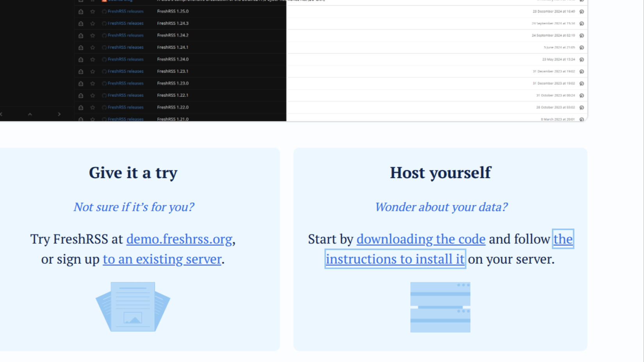Select article title 'FreshRSS 1.23.0'
The height and width of the screenshot is (362, 644).
pos(173,83)
